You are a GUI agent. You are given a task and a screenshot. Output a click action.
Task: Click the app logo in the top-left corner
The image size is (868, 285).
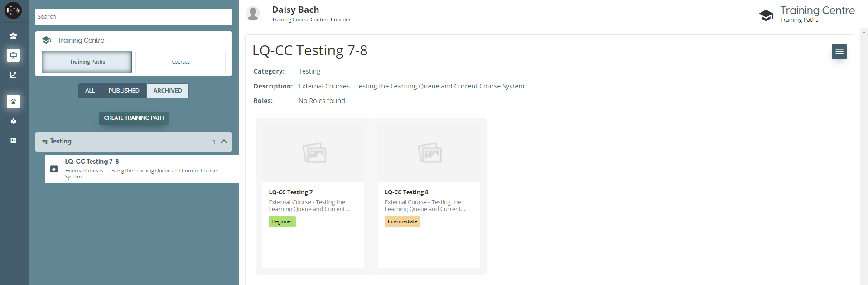click(13, 10)
